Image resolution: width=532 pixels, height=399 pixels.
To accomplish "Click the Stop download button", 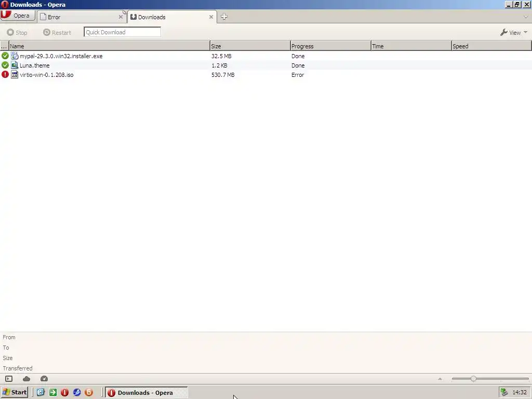I will tap(17, 33).
